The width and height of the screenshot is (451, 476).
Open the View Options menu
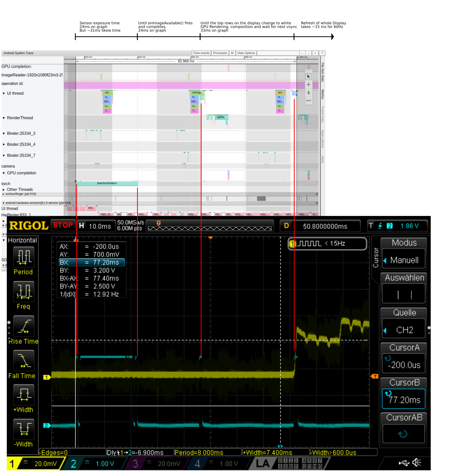[x=246, y=53]
